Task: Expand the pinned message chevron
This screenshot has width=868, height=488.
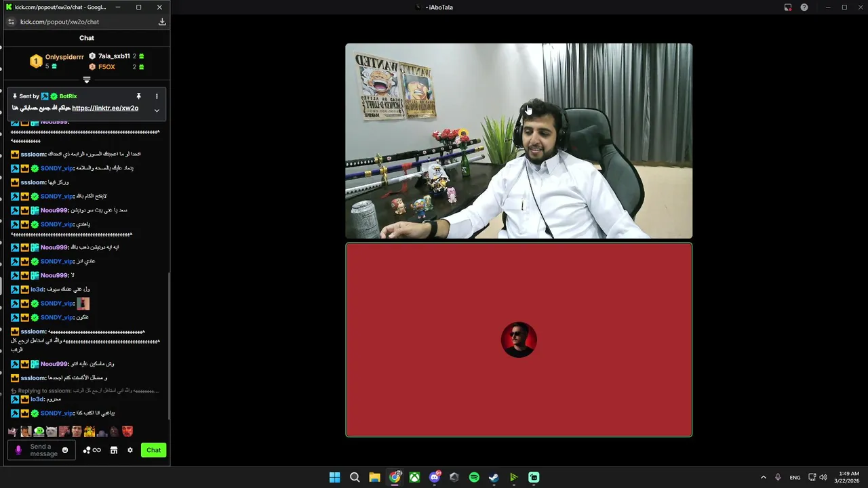Action: coord(157,110)
